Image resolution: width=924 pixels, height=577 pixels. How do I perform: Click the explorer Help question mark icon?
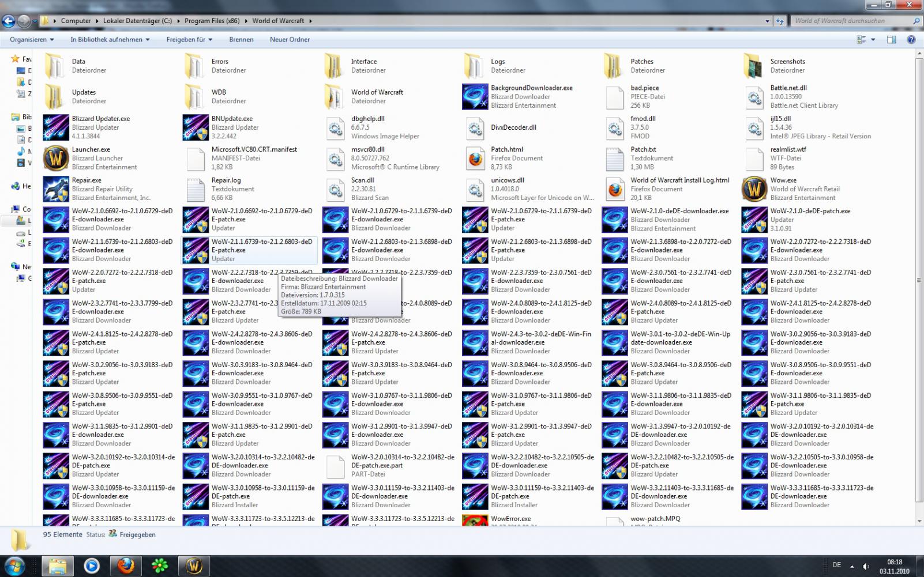coord(911,39)
